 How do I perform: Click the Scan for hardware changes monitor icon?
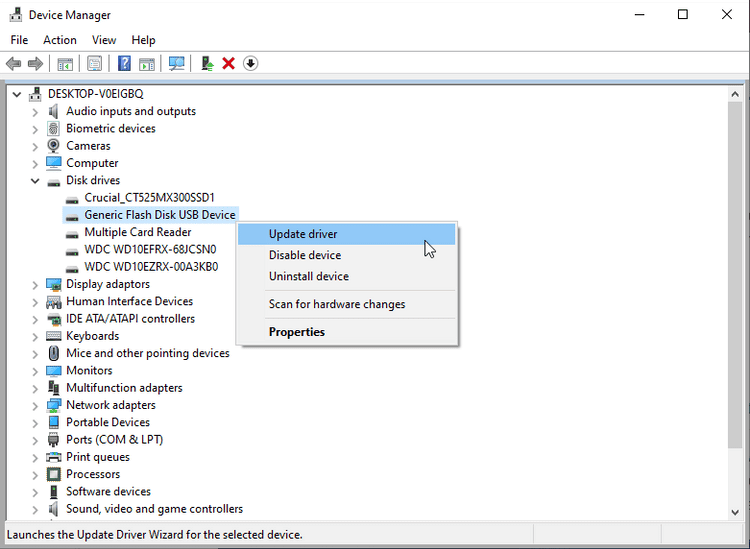[176, 63]
